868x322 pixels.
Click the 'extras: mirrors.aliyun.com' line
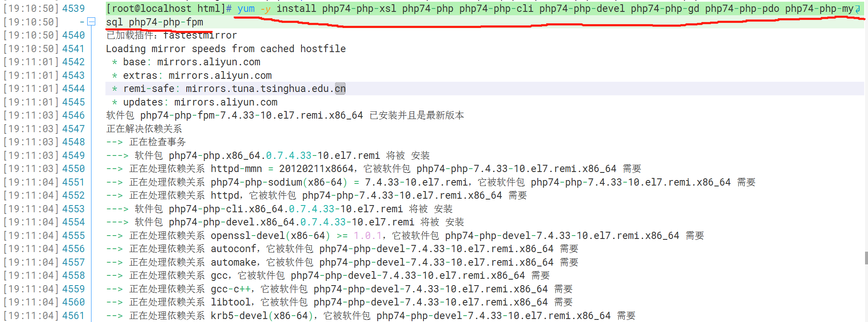click(197, 75)
